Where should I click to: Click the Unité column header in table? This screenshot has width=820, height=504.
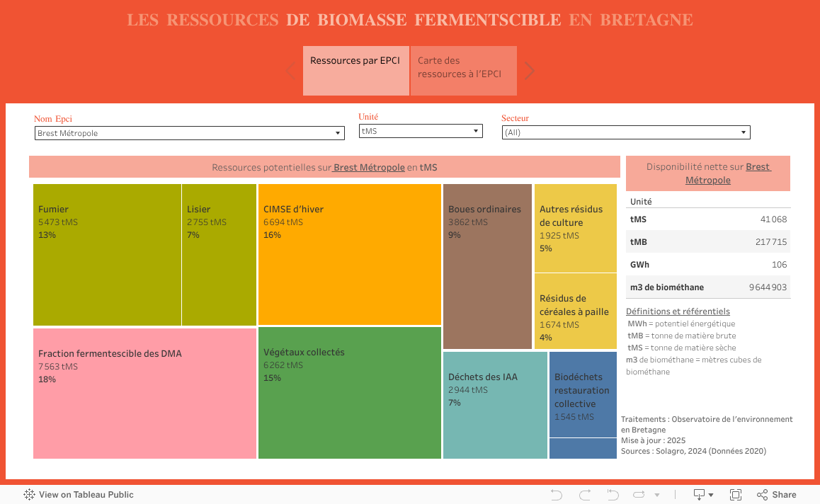(641, 201)
